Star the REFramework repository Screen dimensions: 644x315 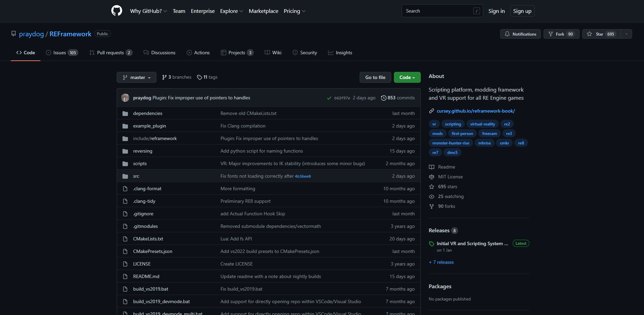coord(602,34)
